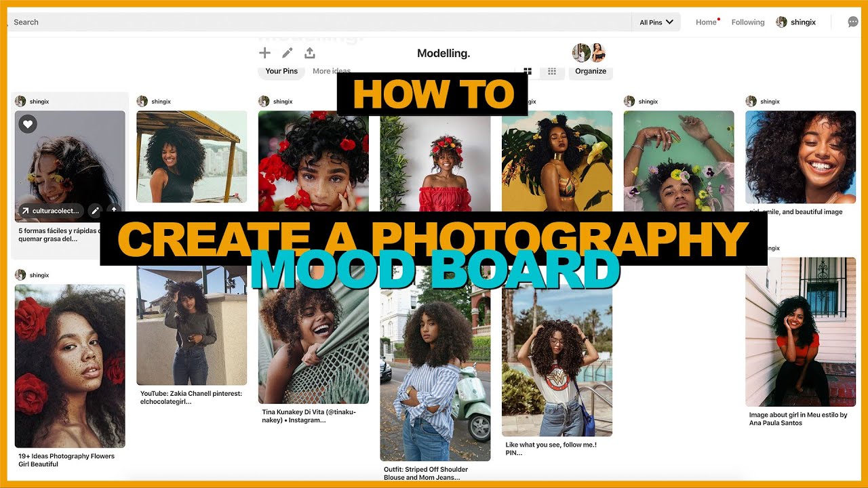The image size is (868, 488).
Task: Add a pin with the plus icon
Action: pos(264,53)
